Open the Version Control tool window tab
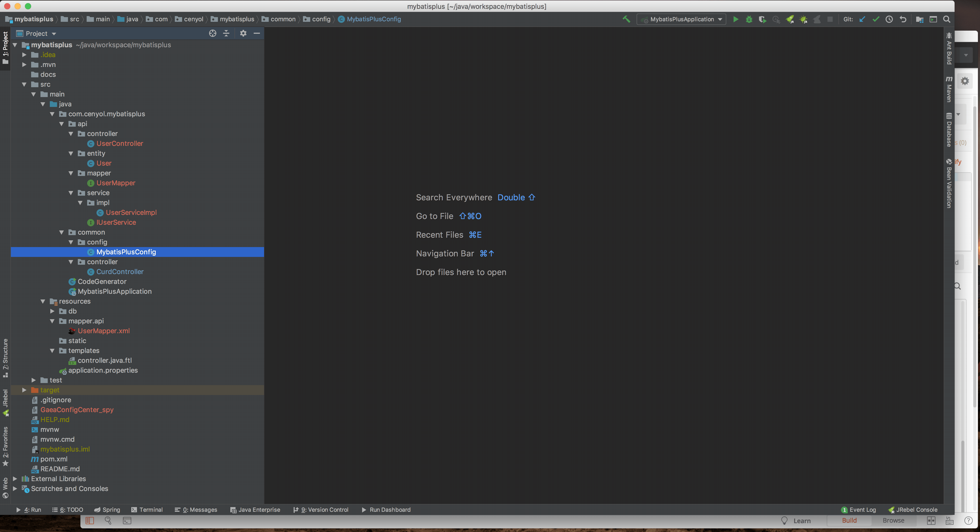This screenshot has width=980, height=532. (321, 509)
